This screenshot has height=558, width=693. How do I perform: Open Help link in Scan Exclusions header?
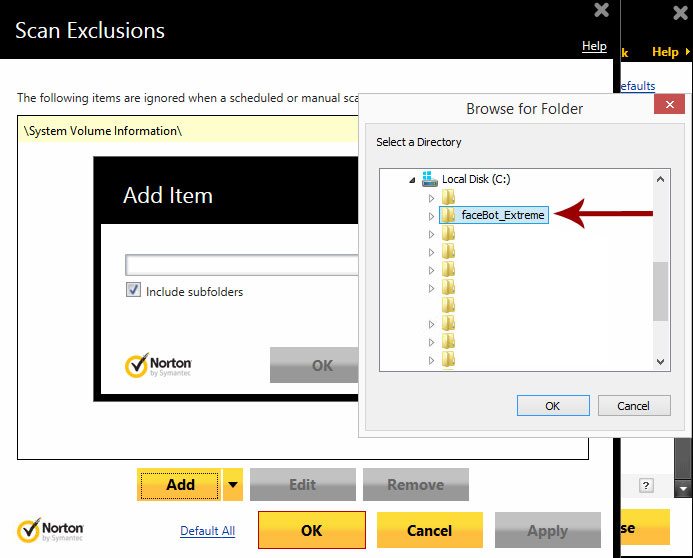click(594, 46)
